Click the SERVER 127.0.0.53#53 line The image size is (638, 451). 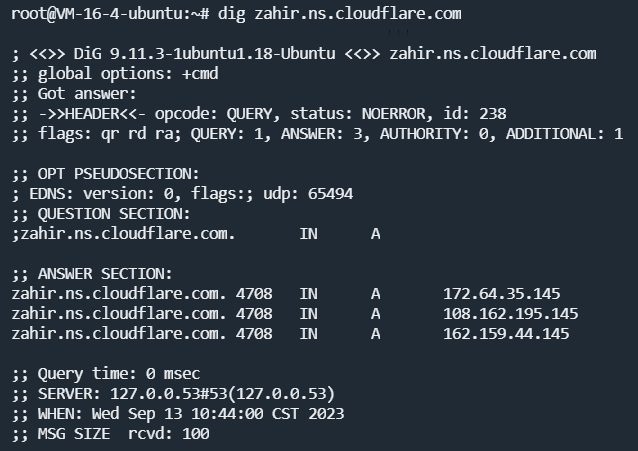173,394
